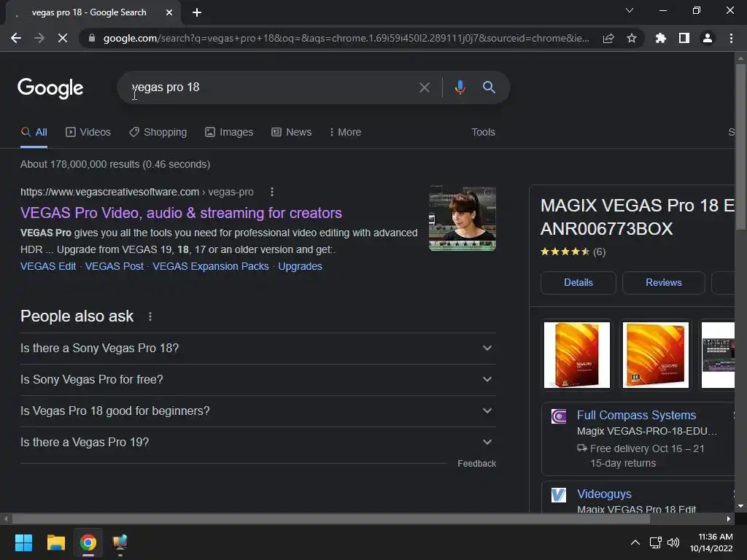Screen dimensions: 747x560
Task: Switch to Videos tab
Action: coord(88,133)
